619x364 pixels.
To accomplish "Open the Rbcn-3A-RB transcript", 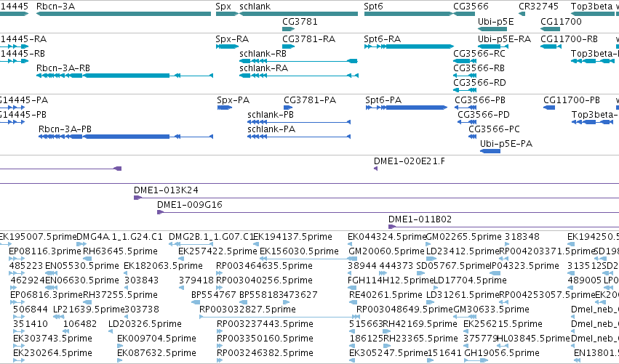I will [125, 76].
